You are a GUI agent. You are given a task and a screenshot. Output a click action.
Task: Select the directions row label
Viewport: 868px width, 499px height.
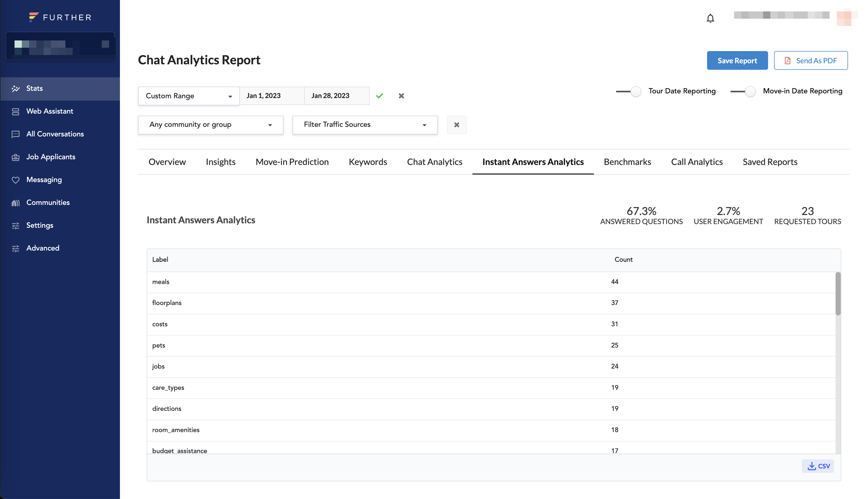tap(167, 409)
